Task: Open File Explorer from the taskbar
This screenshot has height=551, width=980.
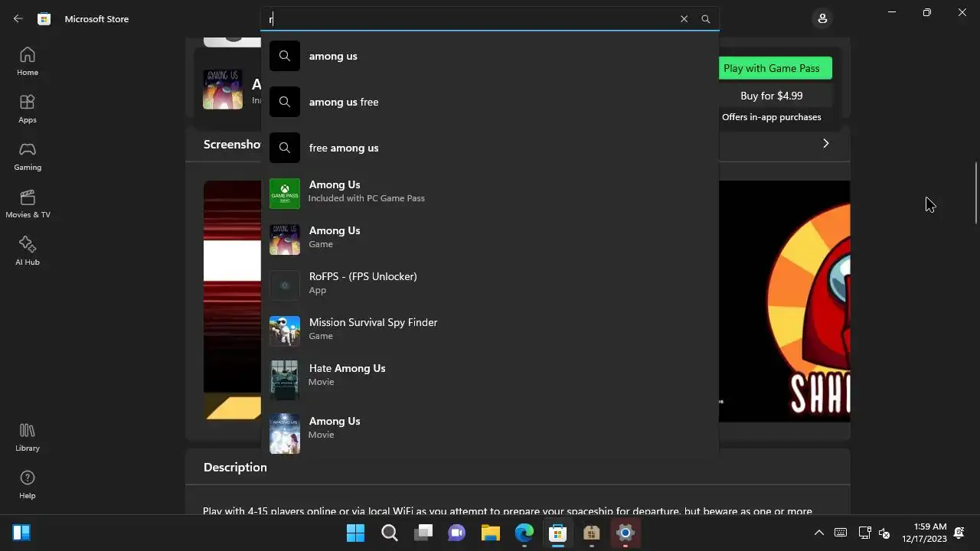Action: 491,533
